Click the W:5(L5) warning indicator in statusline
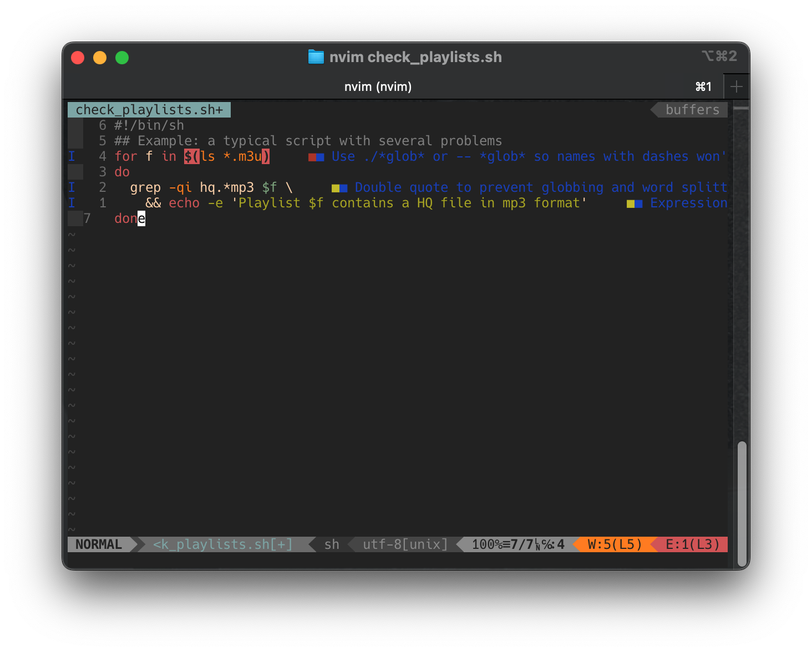Viewport: 812px width, 652px height. (613, 544)
